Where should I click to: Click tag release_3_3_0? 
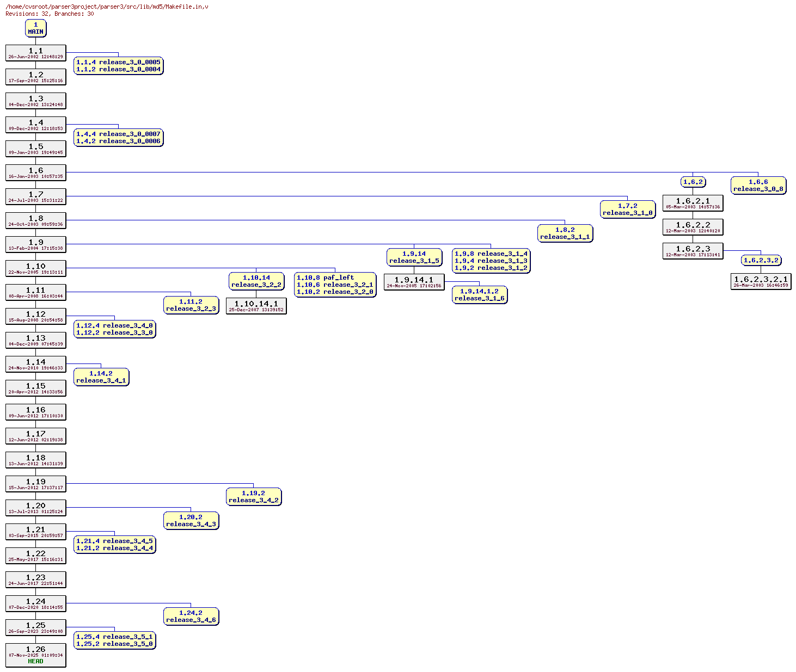[x=127, y=332]
